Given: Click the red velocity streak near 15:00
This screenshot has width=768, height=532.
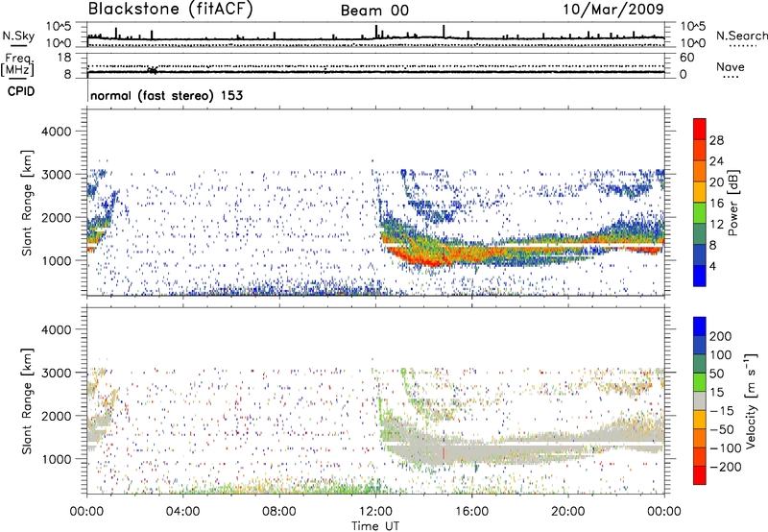Looking at the screenshot, I should [444, 452].
